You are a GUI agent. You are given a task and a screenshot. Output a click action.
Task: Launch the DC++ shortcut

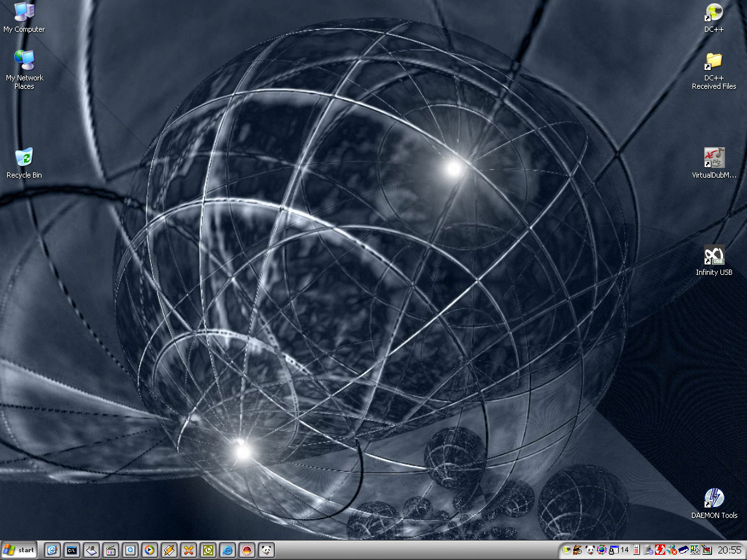click(x=714, y=18)
